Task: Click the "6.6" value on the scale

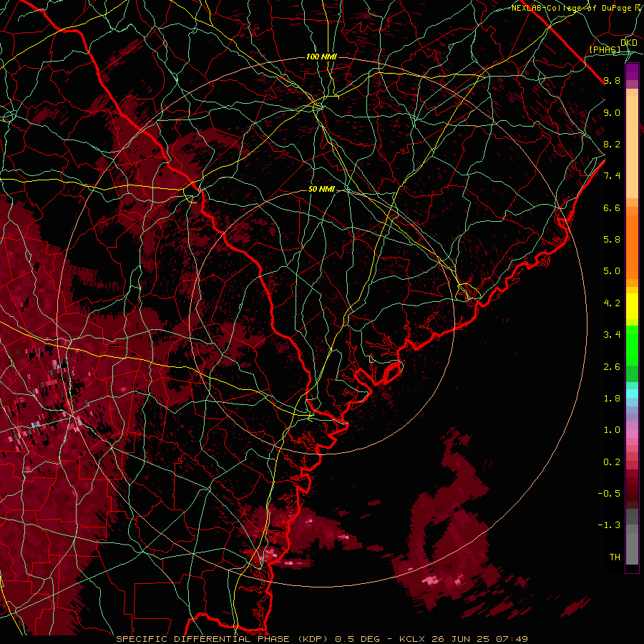Action: pyautogui.click(x=612, y=208)
